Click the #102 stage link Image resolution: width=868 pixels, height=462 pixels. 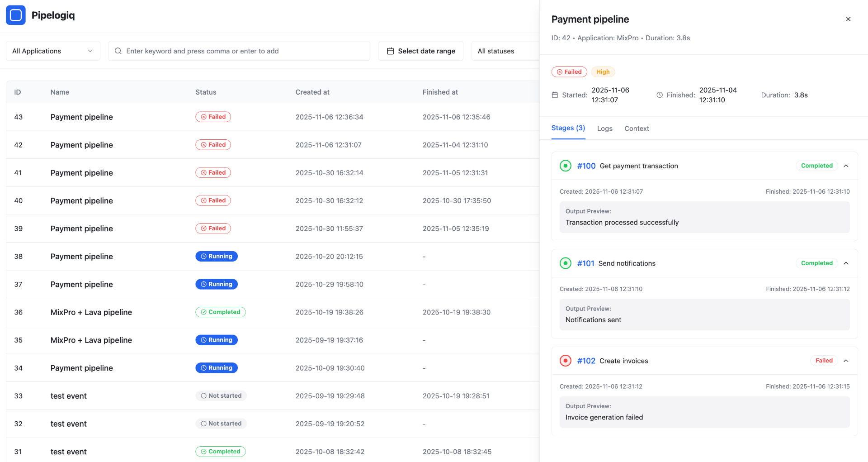tap(586, 361)
